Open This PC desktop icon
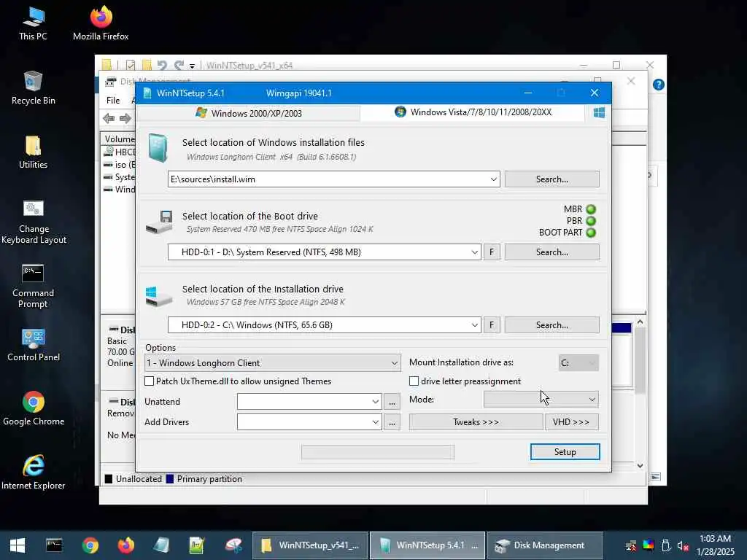747x560 pixels. [33, 24]
